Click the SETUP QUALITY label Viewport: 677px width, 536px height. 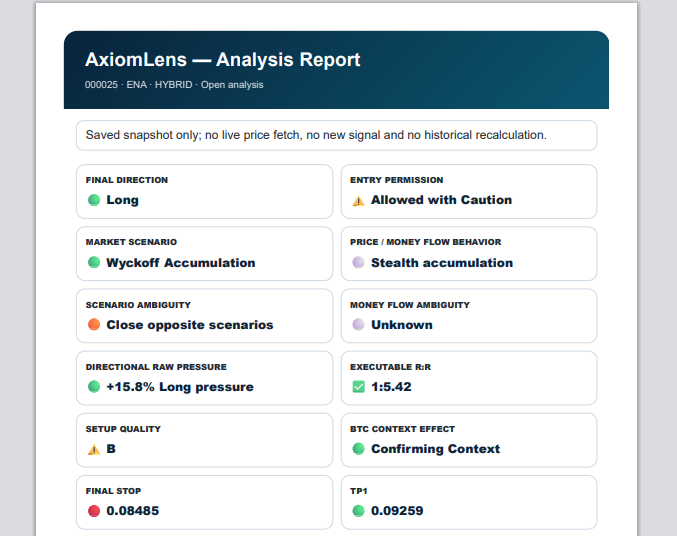(x=123, y=429)
